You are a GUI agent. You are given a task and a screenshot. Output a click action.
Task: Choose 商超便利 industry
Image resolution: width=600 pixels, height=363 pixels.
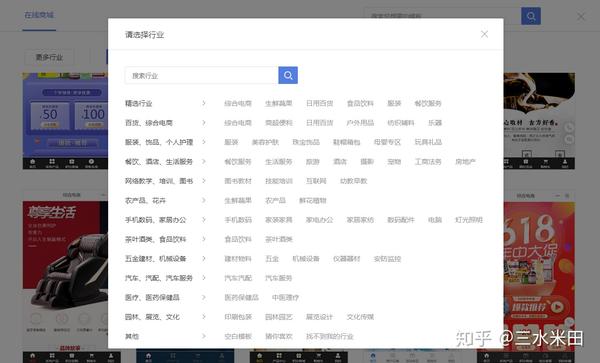[279, 123]
